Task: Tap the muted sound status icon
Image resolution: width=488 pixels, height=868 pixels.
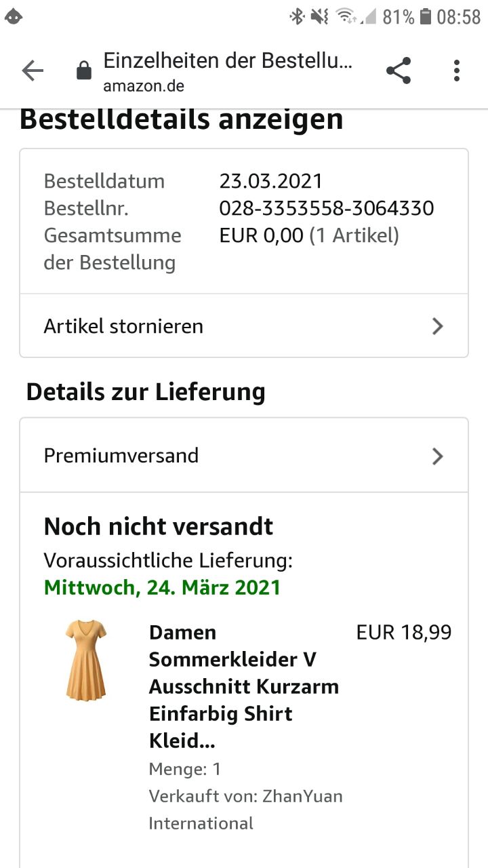Action: point(319,17)
